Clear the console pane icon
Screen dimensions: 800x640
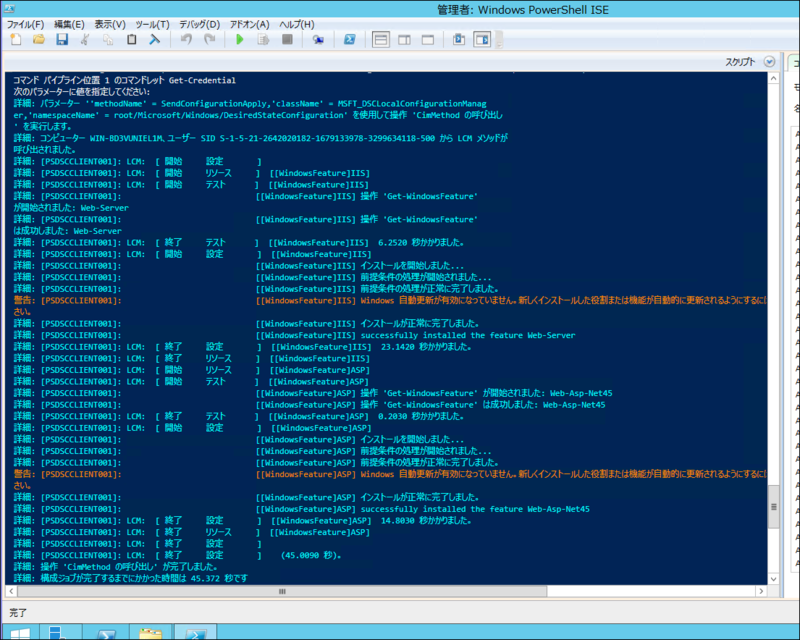[155, 40]
